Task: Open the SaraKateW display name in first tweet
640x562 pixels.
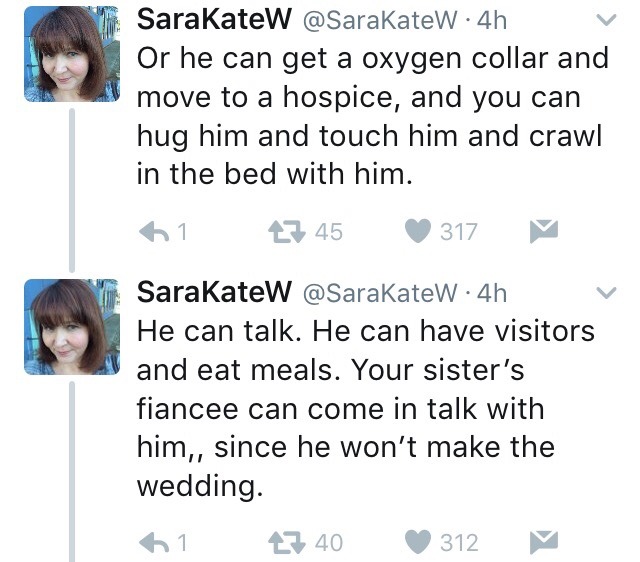Action: click(x=213, y=20)
